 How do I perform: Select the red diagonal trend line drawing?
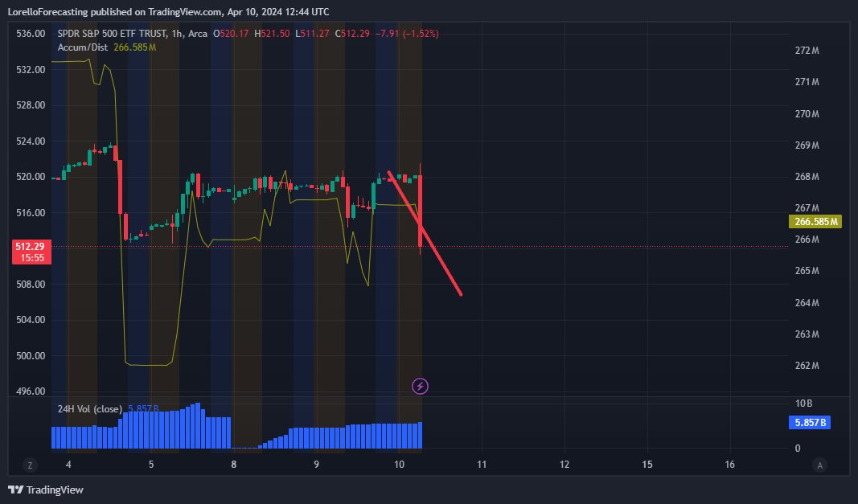point(425,233)
